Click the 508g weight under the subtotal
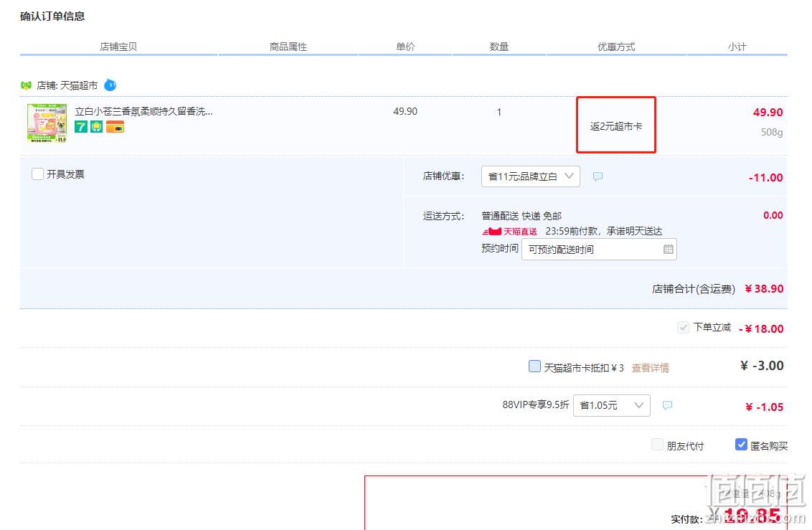 [772, 132]
